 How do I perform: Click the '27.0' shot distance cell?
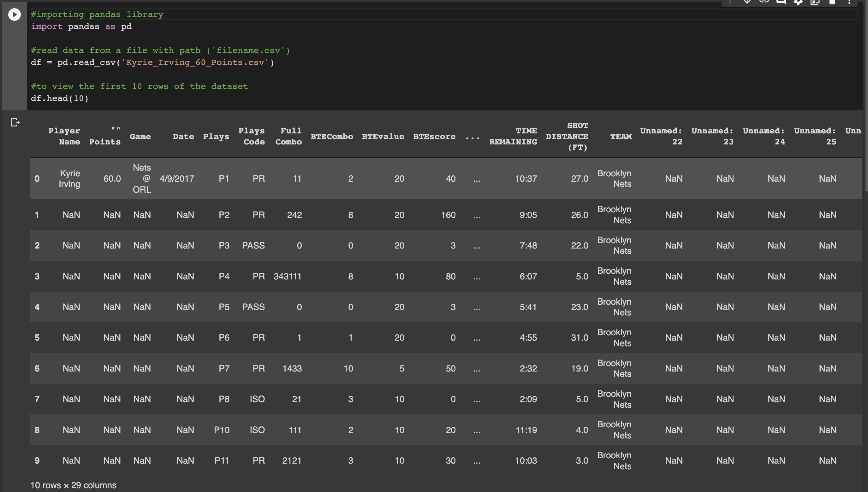point(580,179)
